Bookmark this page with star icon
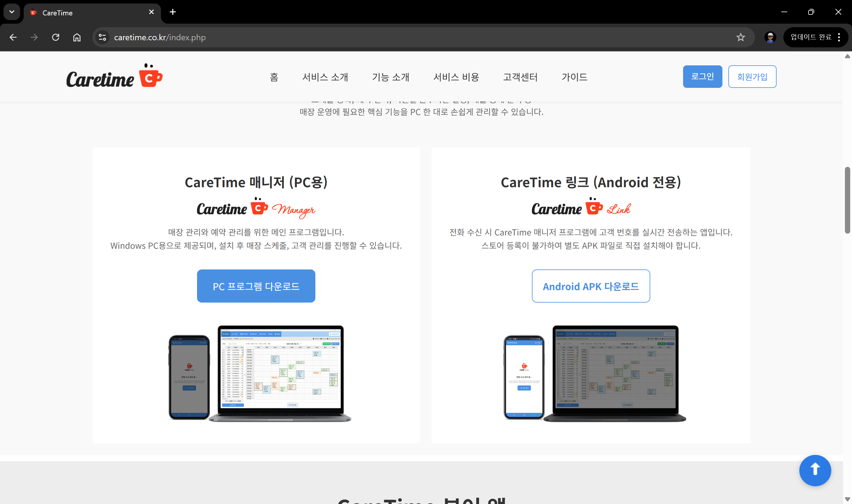 (740, 37)
